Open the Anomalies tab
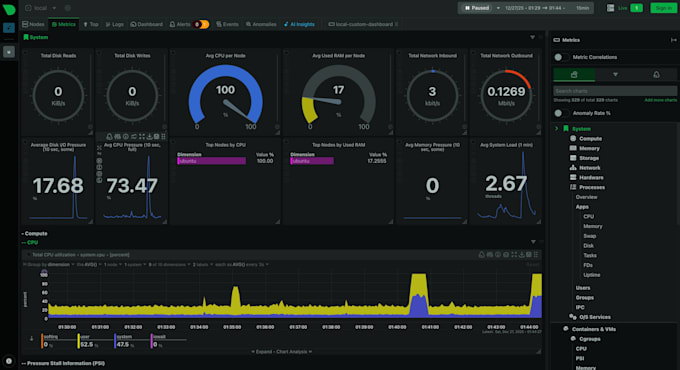 click(261, 24)
